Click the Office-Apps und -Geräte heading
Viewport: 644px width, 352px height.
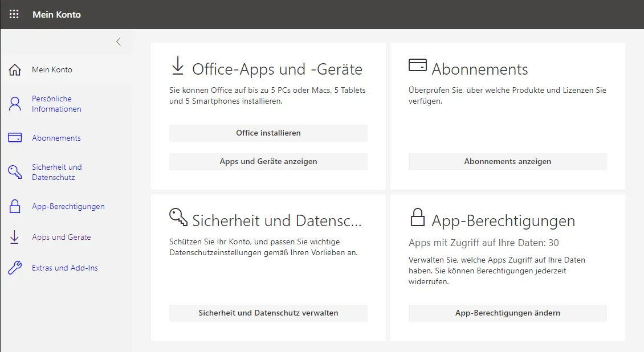tap(277, 69)
